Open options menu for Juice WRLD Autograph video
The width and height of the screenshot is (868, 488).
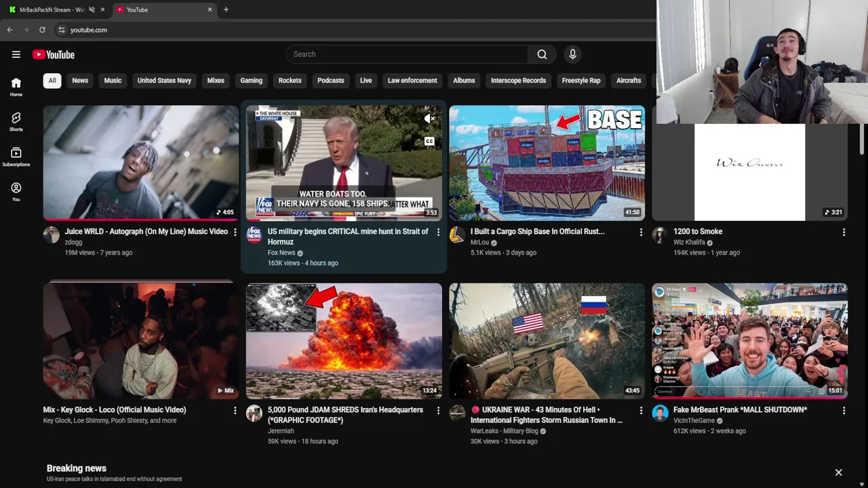235,232
